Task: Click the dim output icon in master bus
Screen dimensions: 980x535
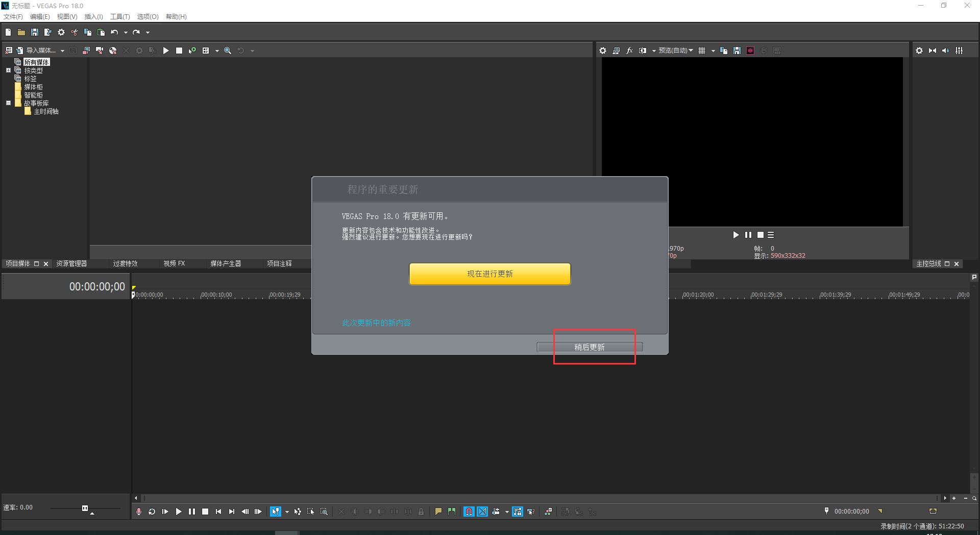Action: tap(946, 51)
